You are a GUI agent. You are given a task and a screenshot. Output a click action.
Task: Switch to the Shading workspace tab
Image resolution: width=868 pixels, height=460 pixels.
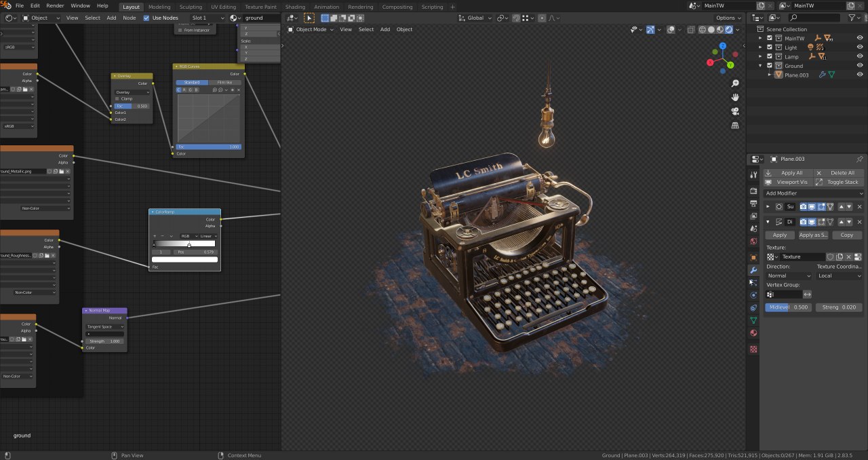pos(295,7)
